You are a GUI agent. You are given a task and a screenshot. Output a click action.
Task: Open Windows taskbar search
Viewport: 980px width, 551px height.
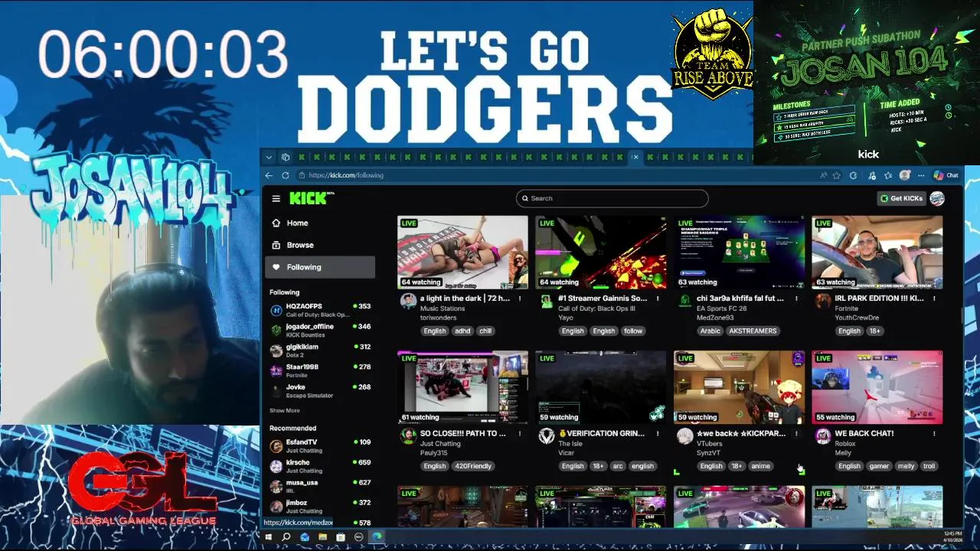point(286,537)
